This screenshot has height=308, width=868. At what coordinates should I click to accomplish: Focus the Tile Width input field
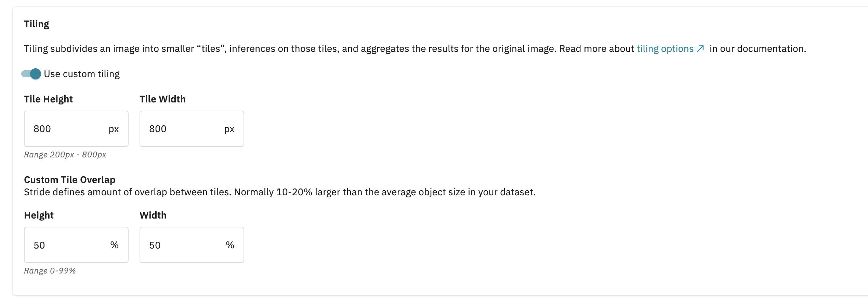coord(192,129)
